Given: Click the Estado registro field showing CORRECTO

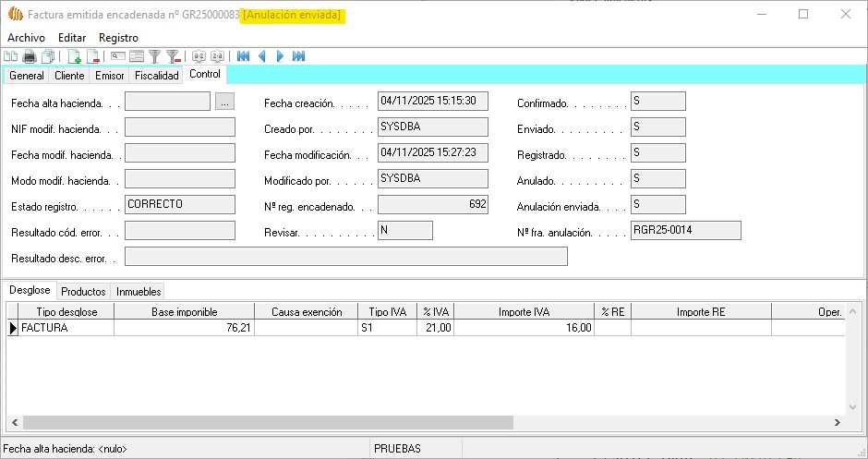Looking at the screenshot, I should click(x=179, y=204).
